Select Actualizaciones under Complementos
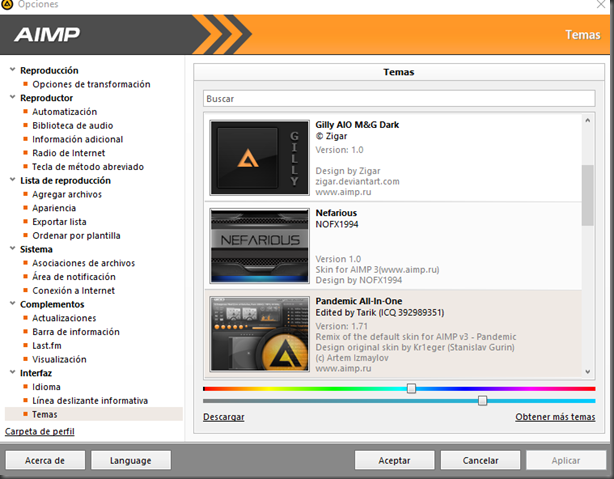The height and width of the screenshot is (479, 614). [x=64, y=318]
